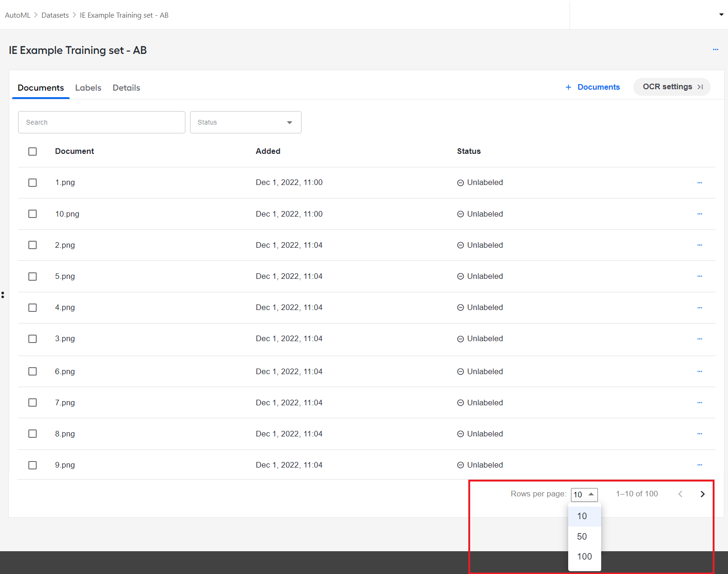The width and height of the screenshot is (728, 574).
Task: Click the Unlabeled status of 9.png
Action: pos(480,465)
